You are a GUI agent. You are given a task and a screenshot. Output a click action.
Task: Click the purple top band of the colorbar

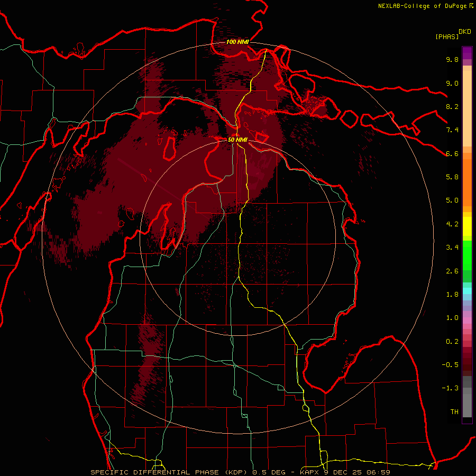click(x=467, y=53)
